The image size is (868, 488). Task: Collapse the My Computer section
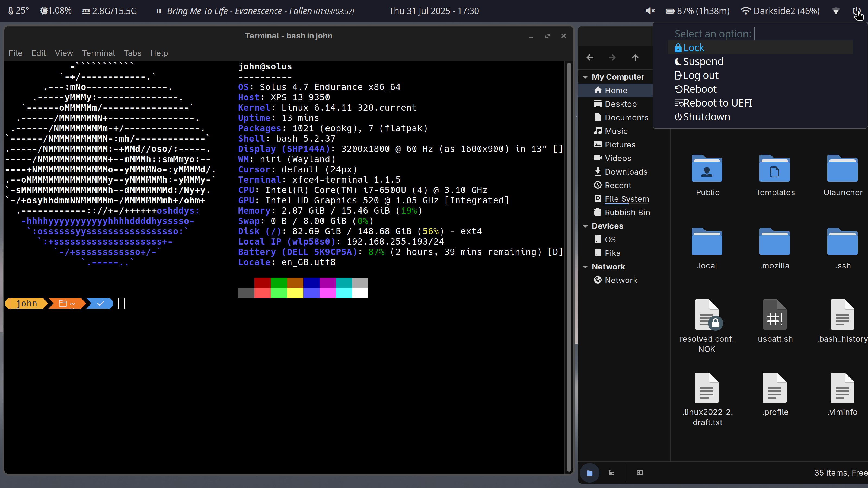pyautogui.click(x=585, y=77)
